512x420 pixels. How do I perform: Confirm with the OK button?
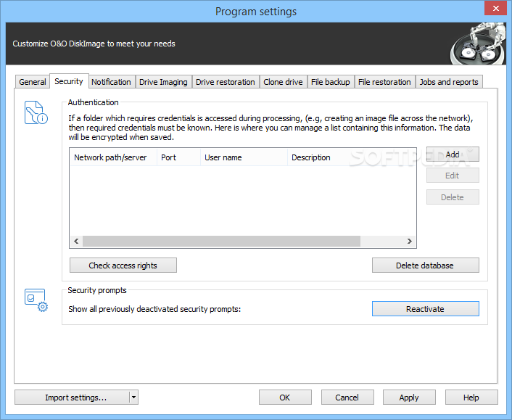285,397
